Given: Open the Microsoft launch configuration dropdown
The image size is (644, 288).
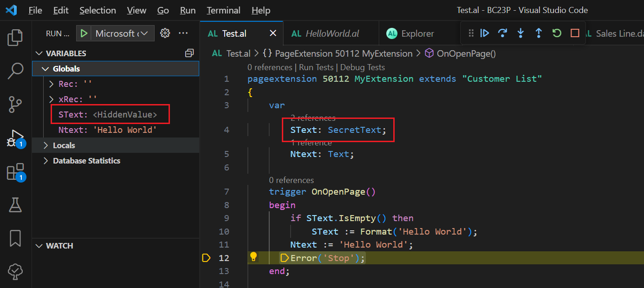Looking at the screenshot, I should tap(123, 33).
